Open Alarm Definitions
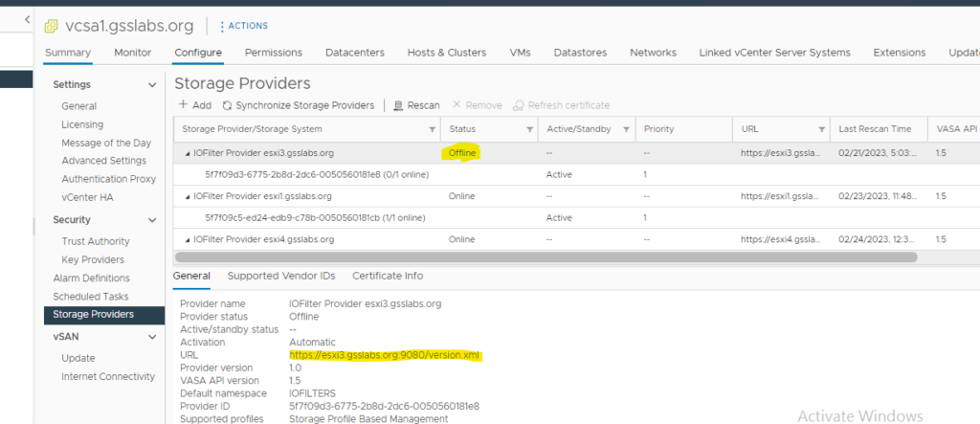The width and height of the screenshot is (980, 424). point(91,279)
